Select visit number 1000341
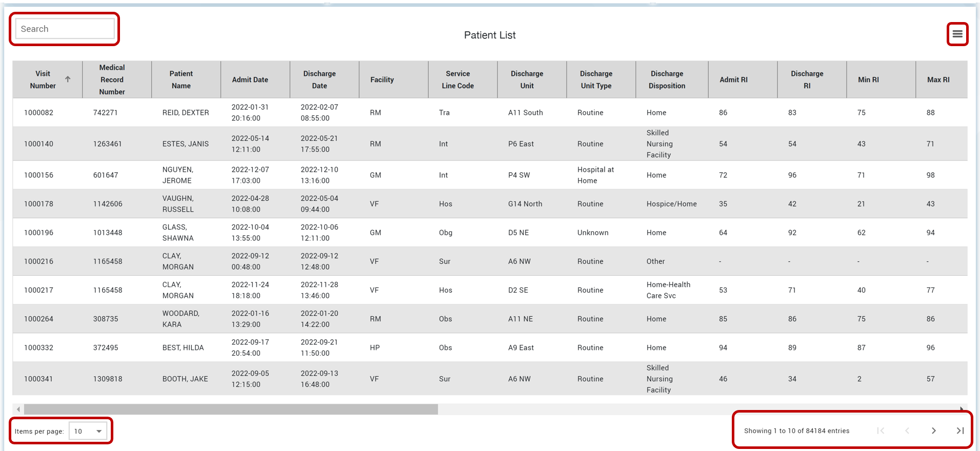Viewport: 980px width, 451px height. tap(38, 379)
